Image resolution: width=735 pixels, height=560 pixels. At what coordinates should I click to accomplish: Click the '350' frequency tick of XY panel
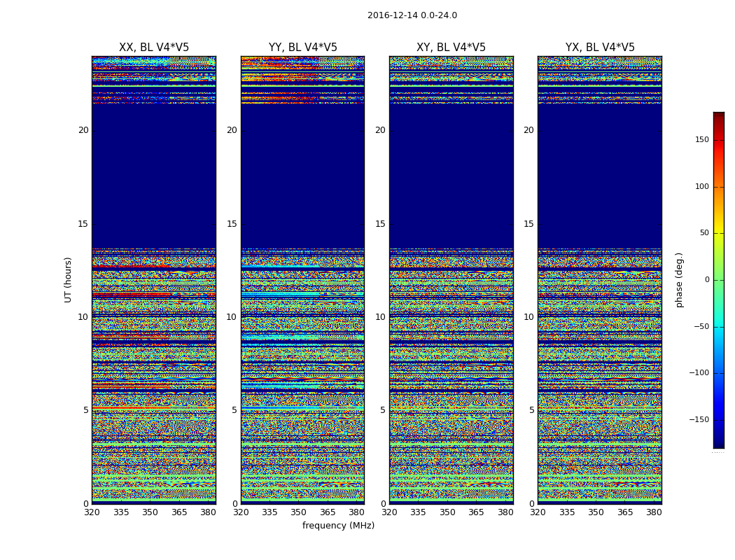(x=447, y=512)
